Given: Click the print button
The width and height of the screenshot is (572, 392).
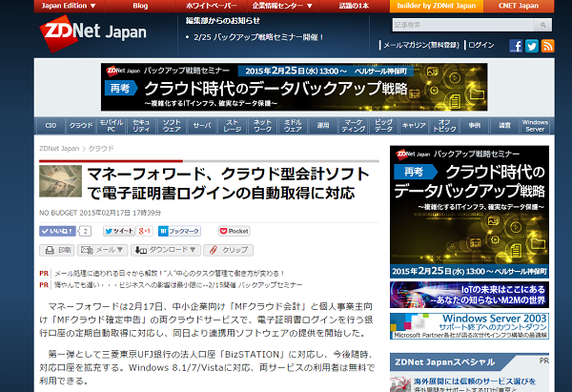Looking at the screenshot, I should coord(57,250).
